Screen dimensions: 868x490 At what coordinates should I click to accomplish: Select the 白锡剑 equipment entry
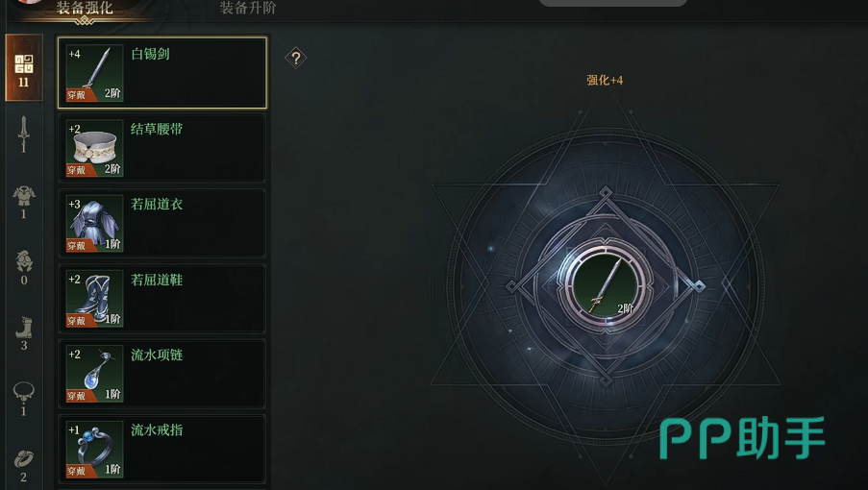(x=162, y=72)
